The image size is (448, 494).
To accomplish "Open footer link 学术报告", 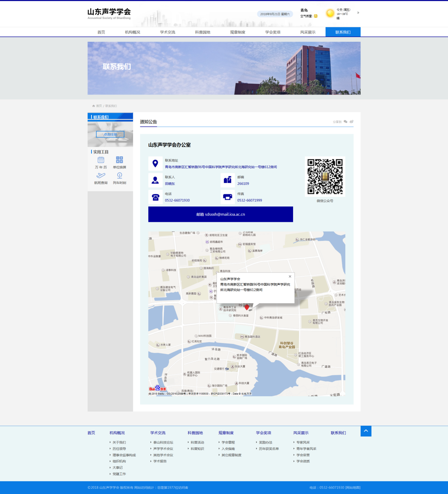I will click(160, 461).
